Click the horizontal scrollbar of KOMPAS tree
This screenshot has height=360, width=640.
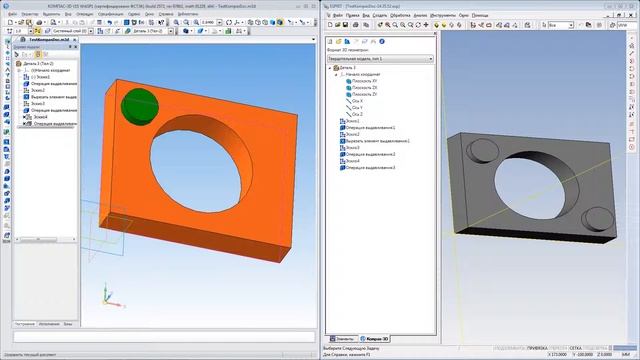click(x=45, y=240)
